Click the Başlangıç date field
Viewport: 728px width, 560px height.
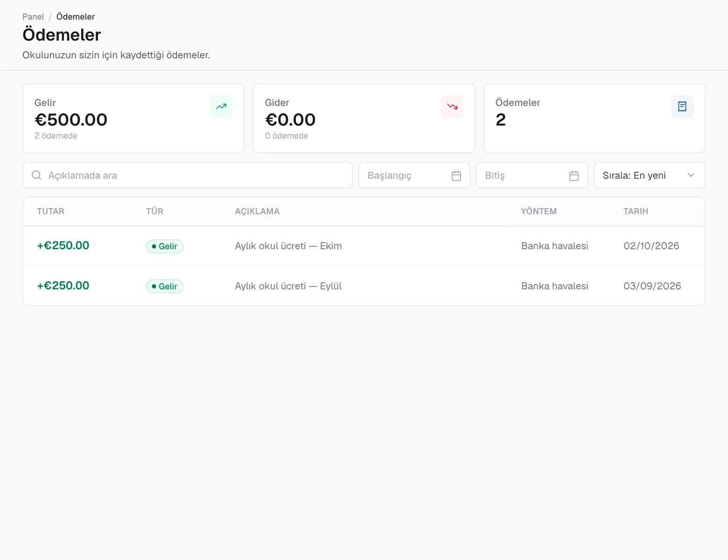click(x=414, y=175)
